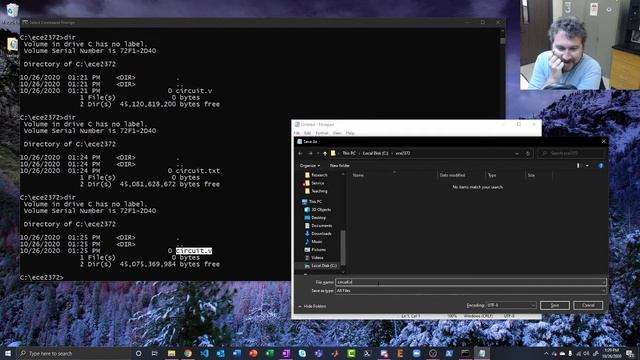Viewport: 640px width, 360px height.
Task: Open Notepad File menu
Action: (297, 133)
